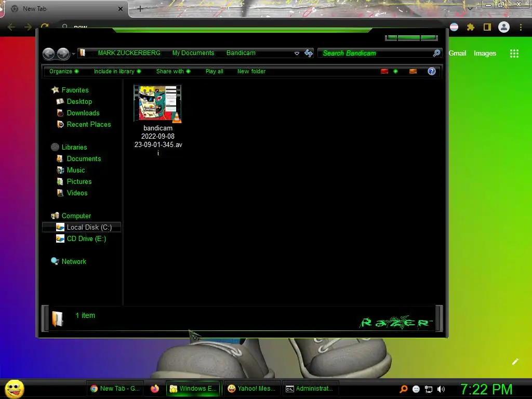The height and width of the screenshot is (399, 532).
Task: Create a New folder
Action: [x=251, y=71]
